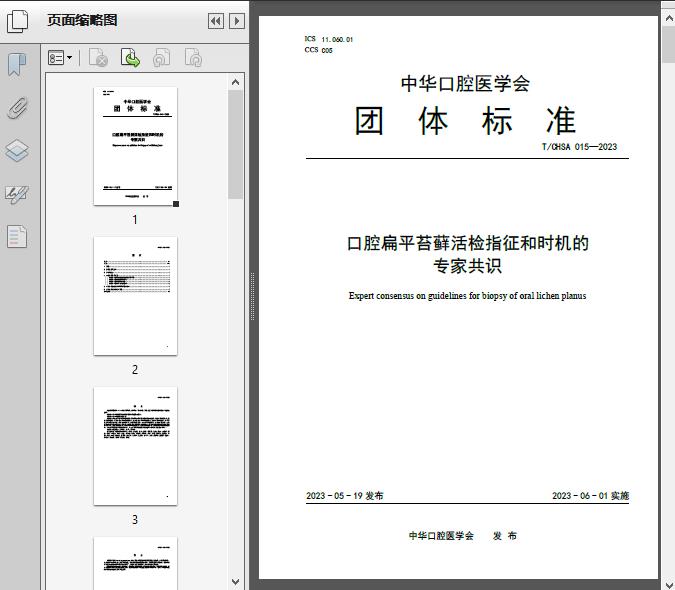Click thumbnail panel scroll up arrow
The width and height of the screenshot is (675, 590).
click(235, 82)
